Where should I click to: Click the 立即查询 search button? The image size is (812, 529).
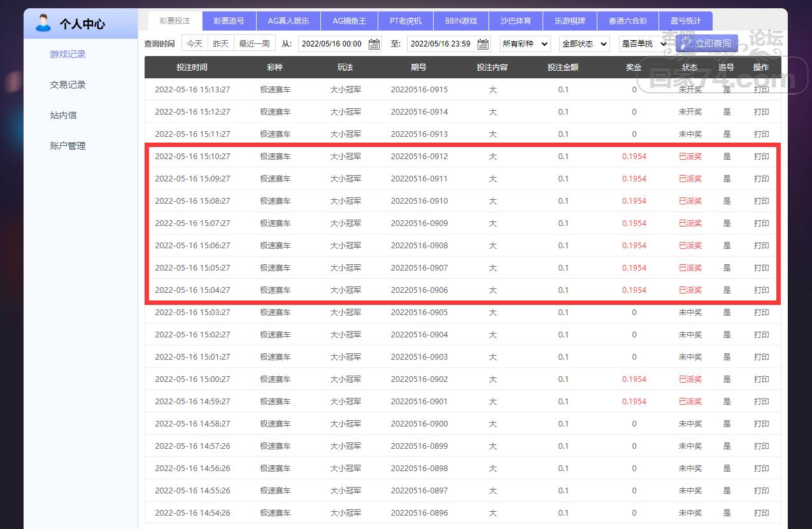tap(707, 43)
